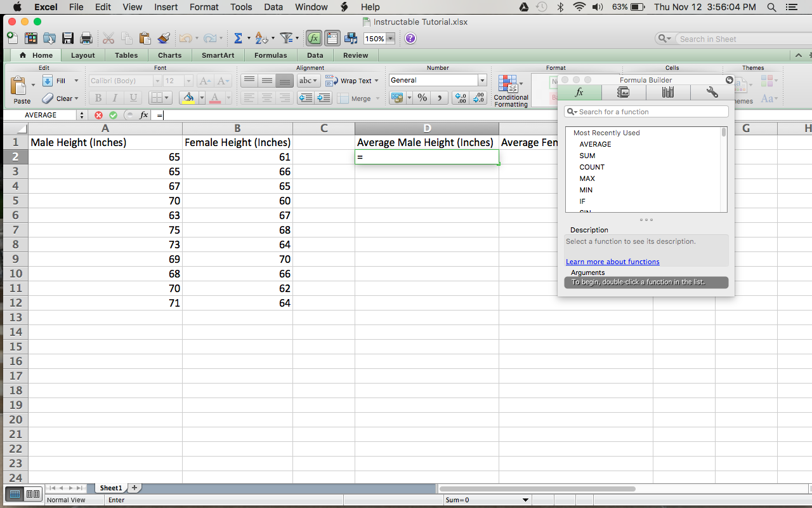Open the Format menu
812x508 pixels.
(x=204, y=7)
